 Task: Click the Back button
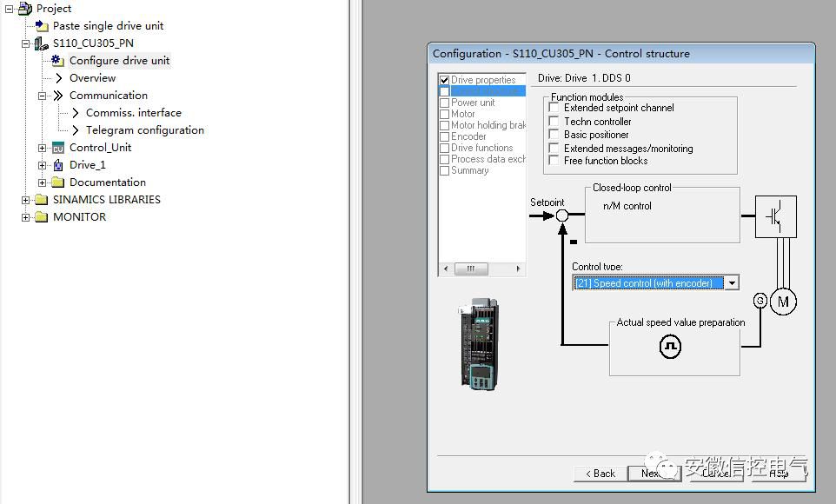(600, 474)
